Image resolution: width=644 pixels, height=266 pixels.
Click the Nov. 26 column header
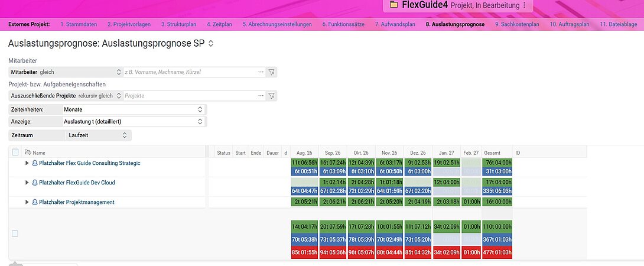click(x=389, y=153)
